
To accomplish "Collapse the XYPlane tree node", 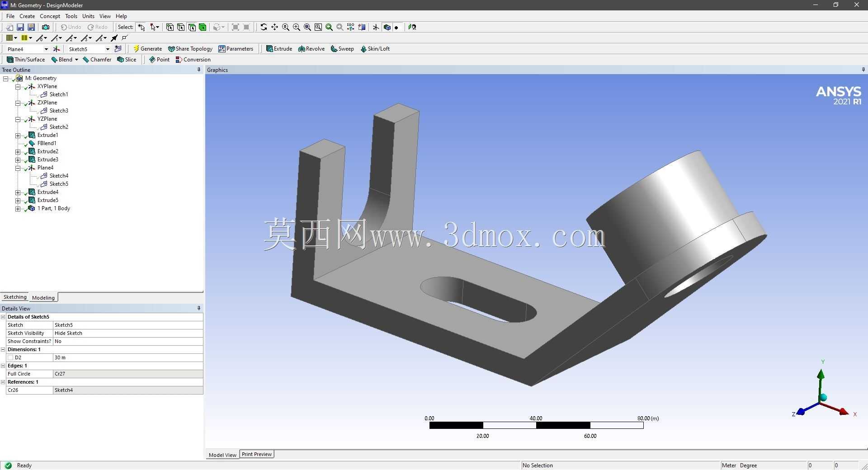I will click(18, 87).
